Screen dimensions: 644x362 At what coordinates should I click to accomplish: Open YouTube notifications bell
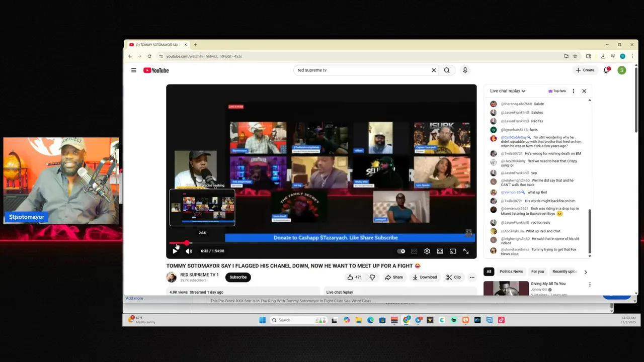coord(607,70)
